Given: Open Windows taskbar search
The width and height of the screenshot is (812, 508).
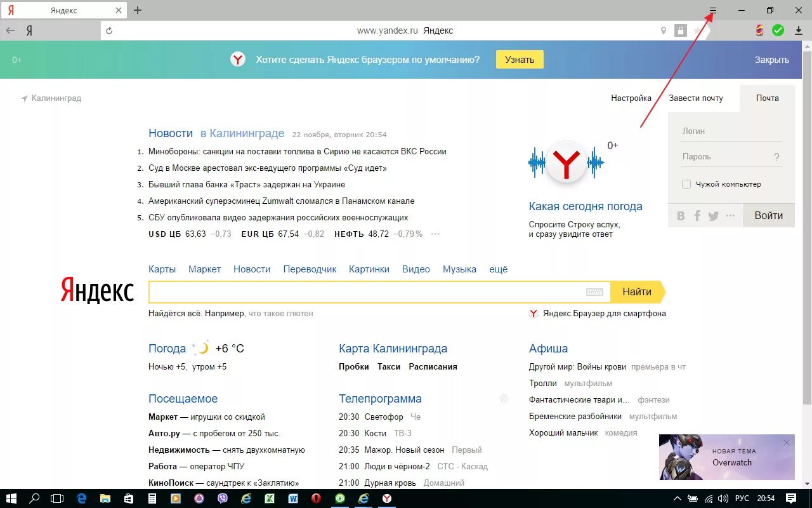Looking at the screenshot, I should click(x=36, y=498).
